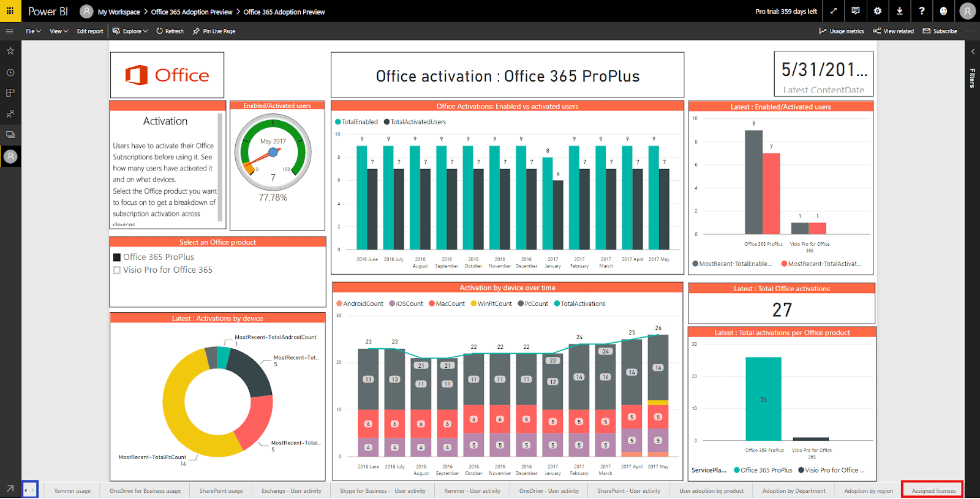The height and width of the screenshot is (499, 980).
Task: Open the notifications center icon
Action: (856, 11)
